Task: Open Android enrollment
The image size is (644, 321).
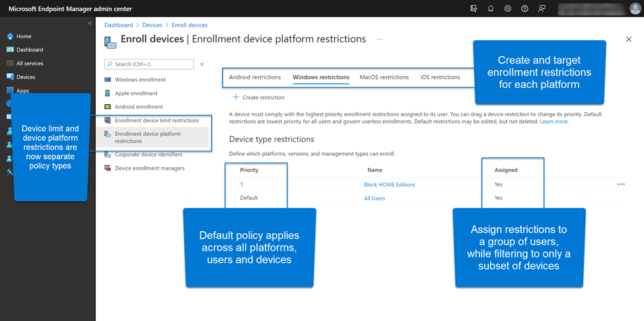Action: click(x=139, y=107)
